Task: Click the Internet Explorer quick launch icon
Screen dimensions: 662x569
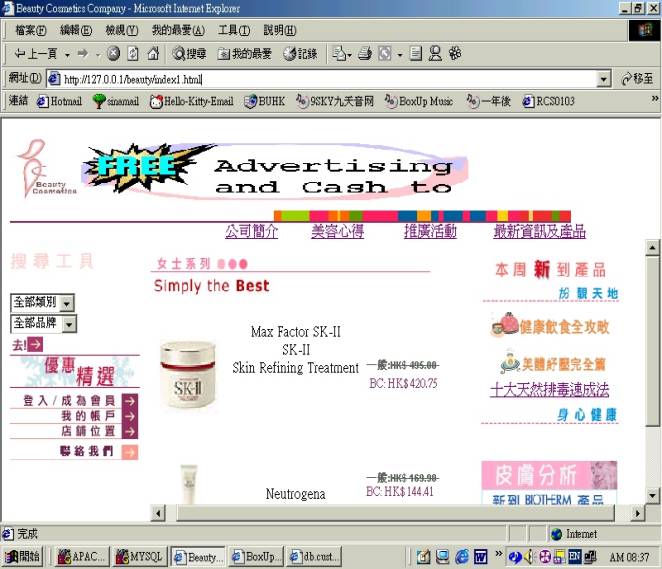Action: [462, 557]
